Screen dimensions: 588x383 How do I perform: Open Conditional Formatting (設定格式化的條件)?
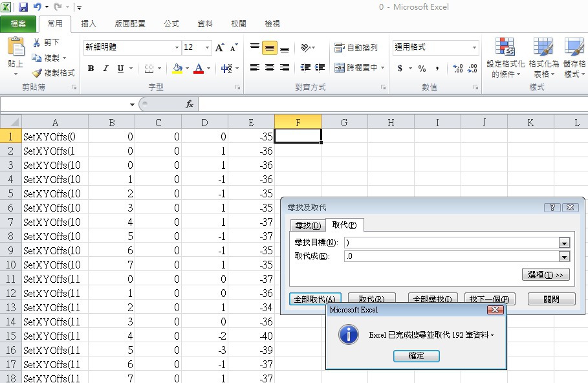(505, 49)
